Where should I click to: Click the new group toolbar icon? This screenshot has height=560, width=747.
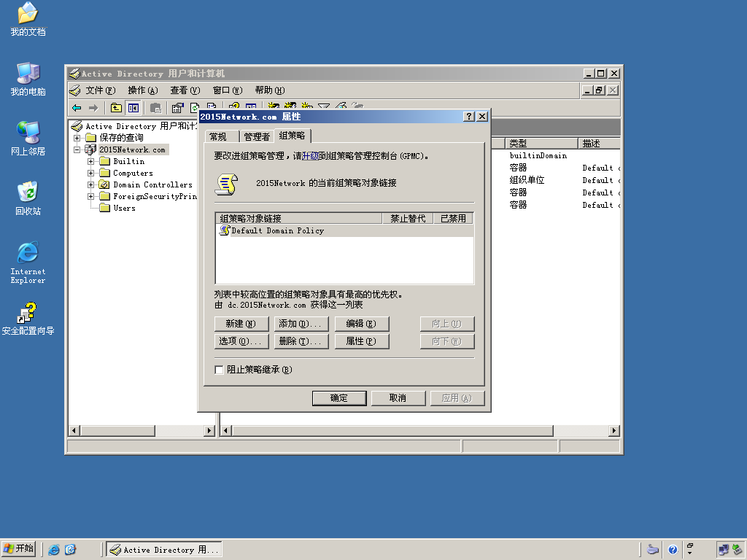pos(290,106)
